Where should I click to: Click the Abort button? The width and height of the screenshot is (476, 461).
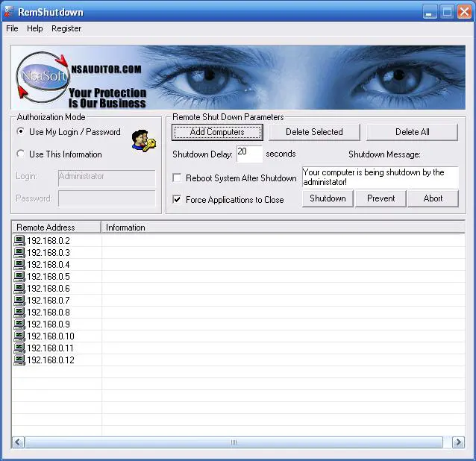[x=433, y=198]
